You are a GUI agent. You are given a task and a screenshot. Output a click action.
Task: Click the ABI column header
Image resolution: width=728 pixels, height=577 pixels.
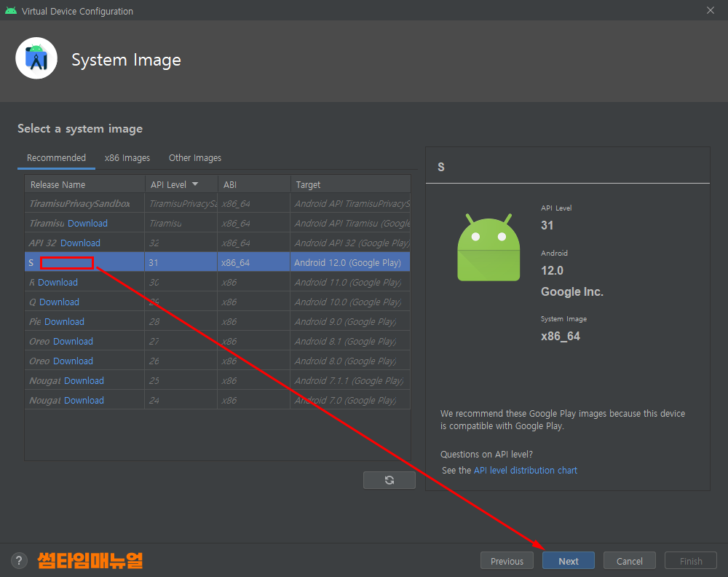pyautogui.click(x=254, y=184)
